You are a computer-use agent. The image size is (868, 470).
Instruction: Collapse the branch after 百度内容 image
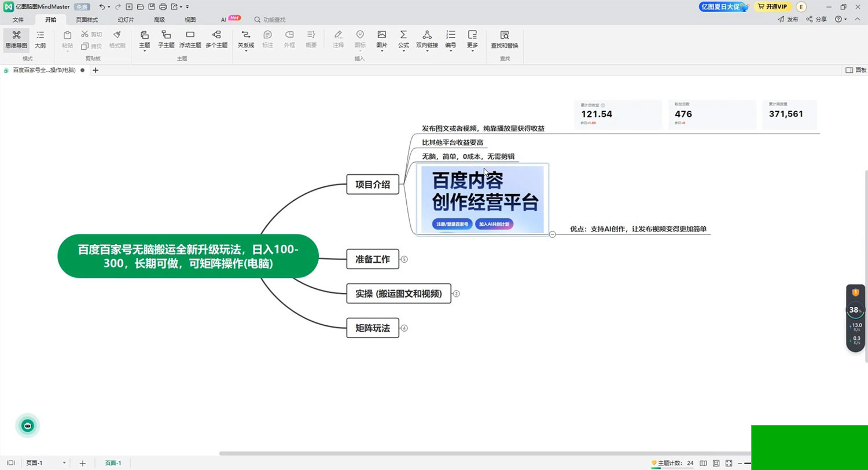point(552,234)
